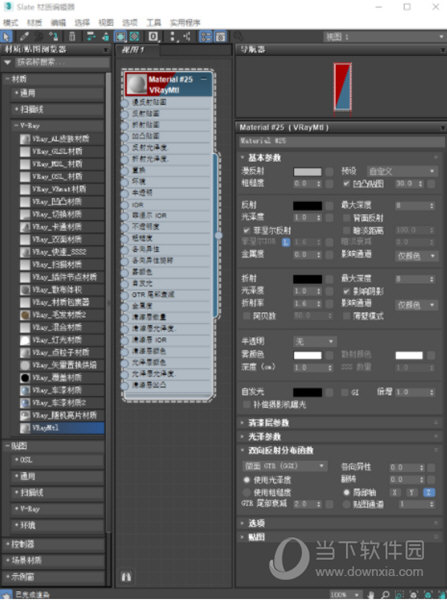Open the 模式 menu
The height and width of the screenshot is (600, 447).
pyautogui.click(x=10, y=23)
